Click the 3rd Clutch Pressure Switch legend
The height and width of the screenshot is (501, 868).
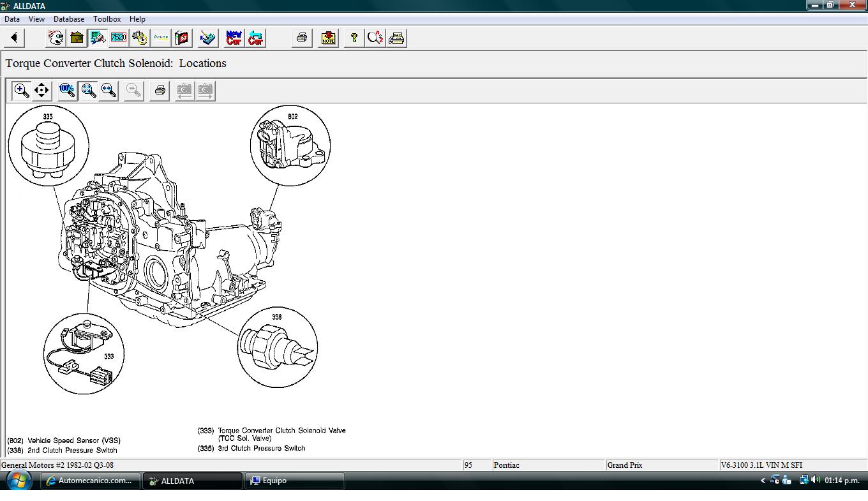[x=251, y=448]
